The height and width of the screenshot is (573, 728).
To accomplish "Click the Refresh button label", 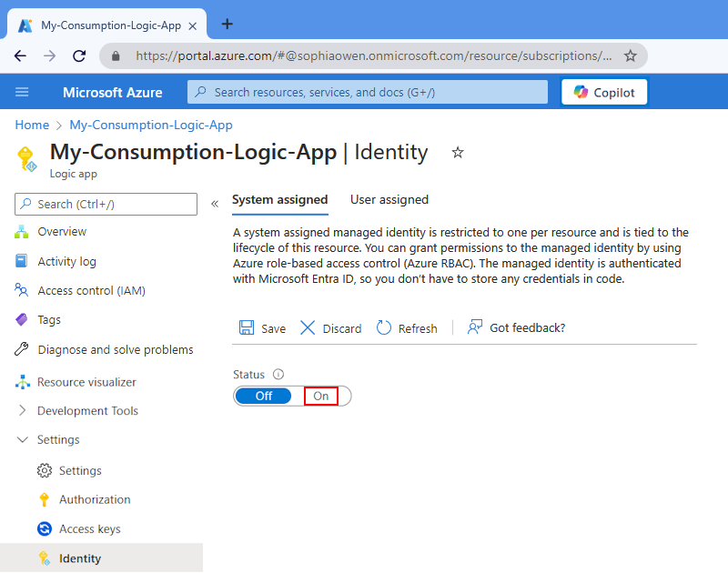I will [418, 328].
